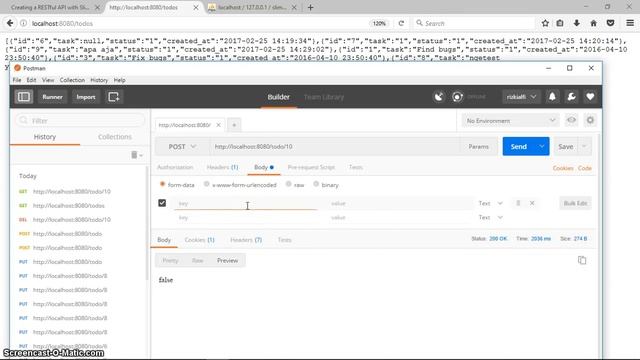Open Firefox Pocket icon
The height and width of the screenshot is (360, 640).
[x=610, y=23]
